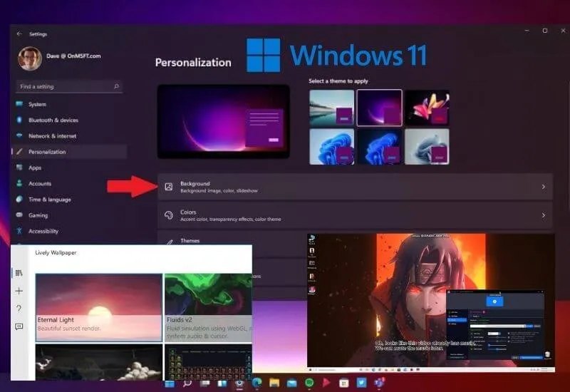The width and height of the screenshot is (570, 392).
Task: Launch Spotify from the taskbar
Action: [309, 383]
